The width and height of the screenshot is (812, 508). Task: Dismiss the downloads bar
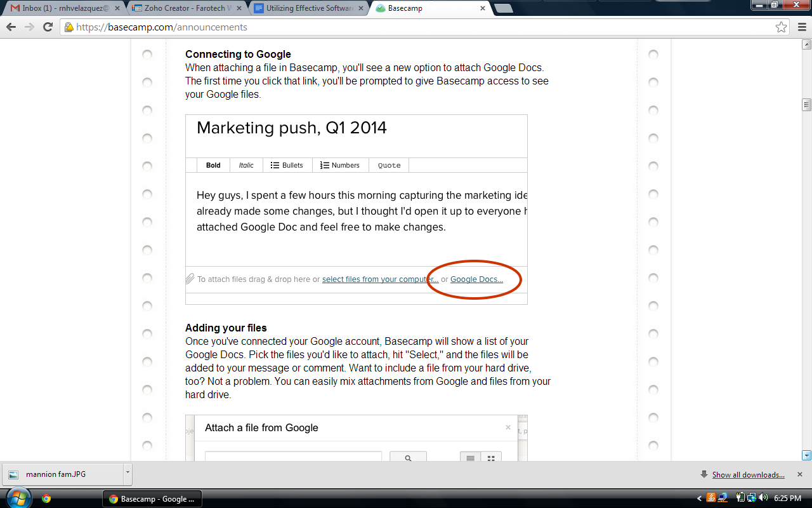click(x=799, y=474)
